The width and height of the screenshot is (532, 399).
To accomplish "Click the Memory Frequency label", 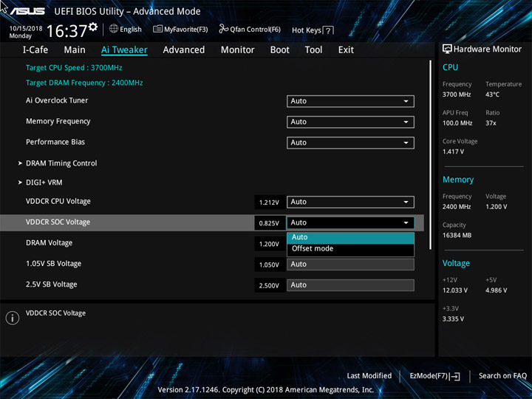I will click(x=58, y=121).
